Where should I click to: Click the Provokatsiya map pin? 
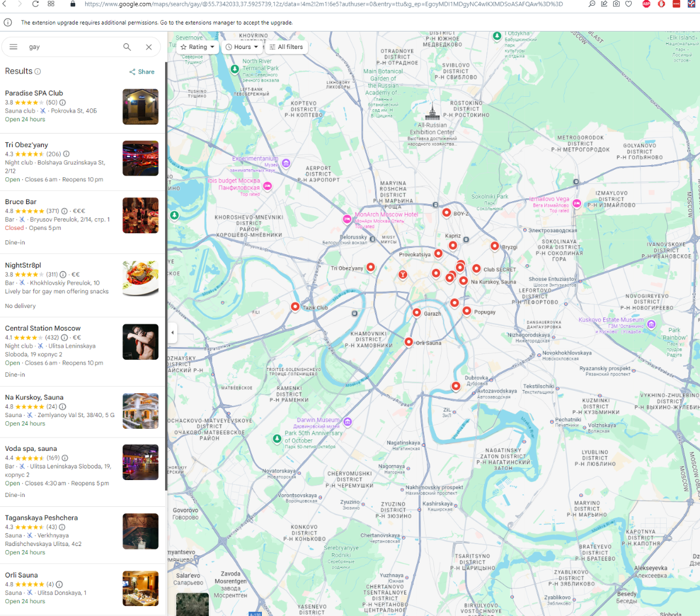(x=438, y=254)
